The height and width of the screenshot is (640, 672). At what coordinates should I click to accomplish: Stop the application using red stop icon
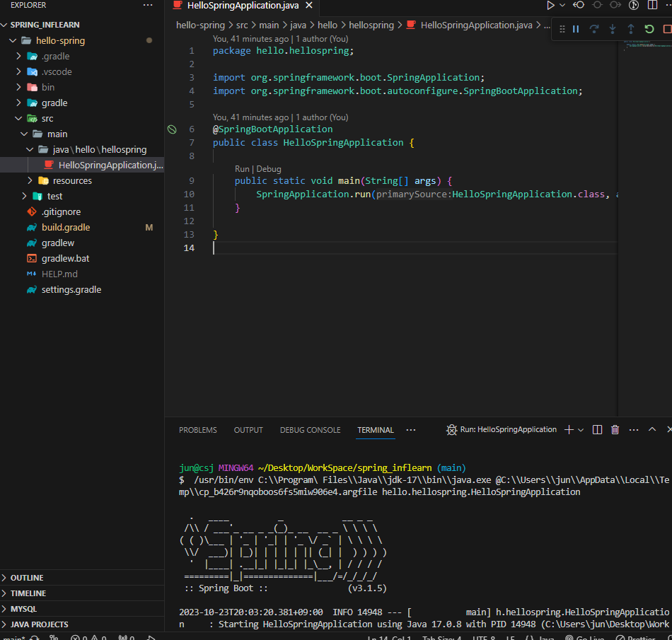pyautogui.click(x=668, y=30)
